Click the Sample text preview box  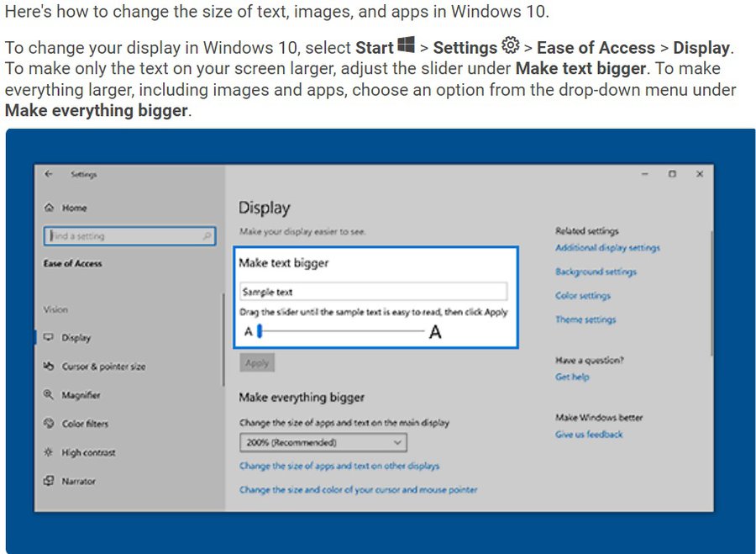374,292
